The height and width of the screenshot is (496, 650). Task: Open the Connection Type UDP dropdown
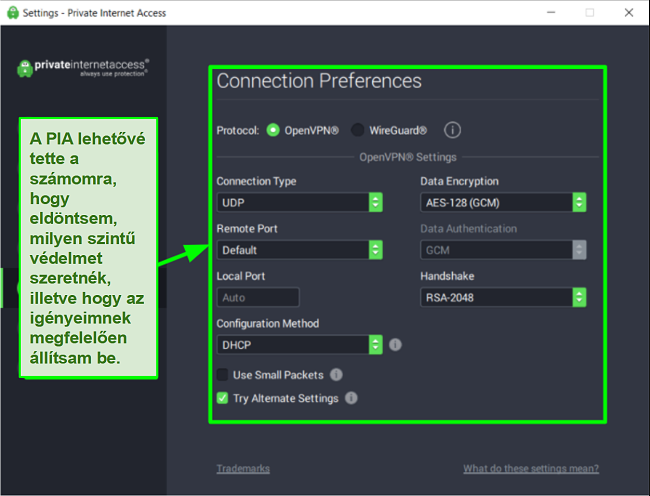(x=299, y=202)
